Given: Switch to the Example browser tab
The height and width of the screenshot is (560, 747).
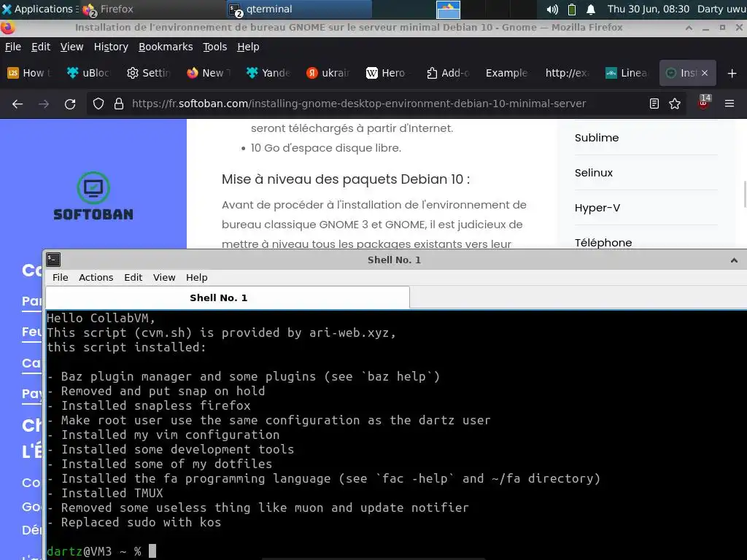Looking at the screenshot, I should click(508, 73).
